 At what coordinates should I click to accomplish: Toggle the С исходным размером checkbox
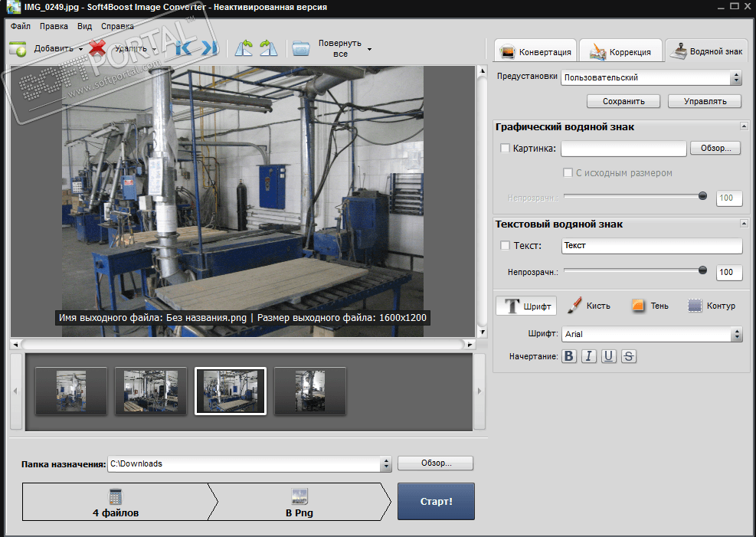tap(568, 173)
